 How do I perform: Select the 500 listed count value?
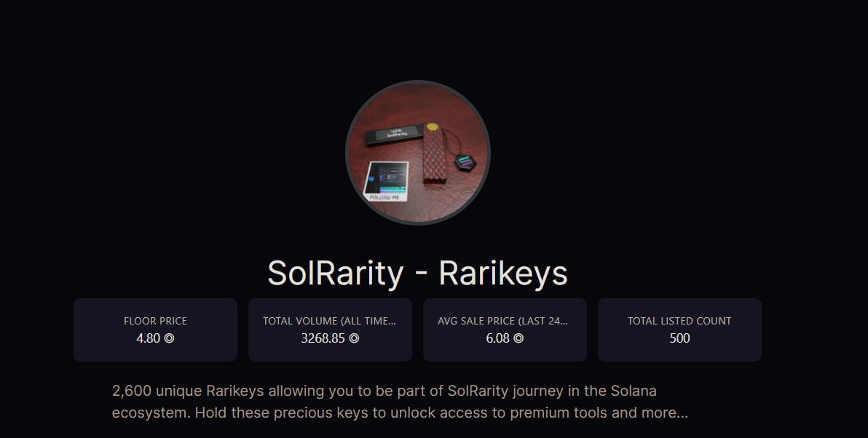tap(679, 338)
